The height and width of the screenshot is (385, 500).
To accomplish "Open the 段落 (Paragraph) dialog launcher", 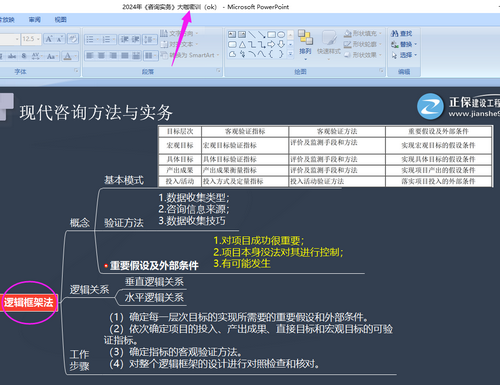I will 218,70.
